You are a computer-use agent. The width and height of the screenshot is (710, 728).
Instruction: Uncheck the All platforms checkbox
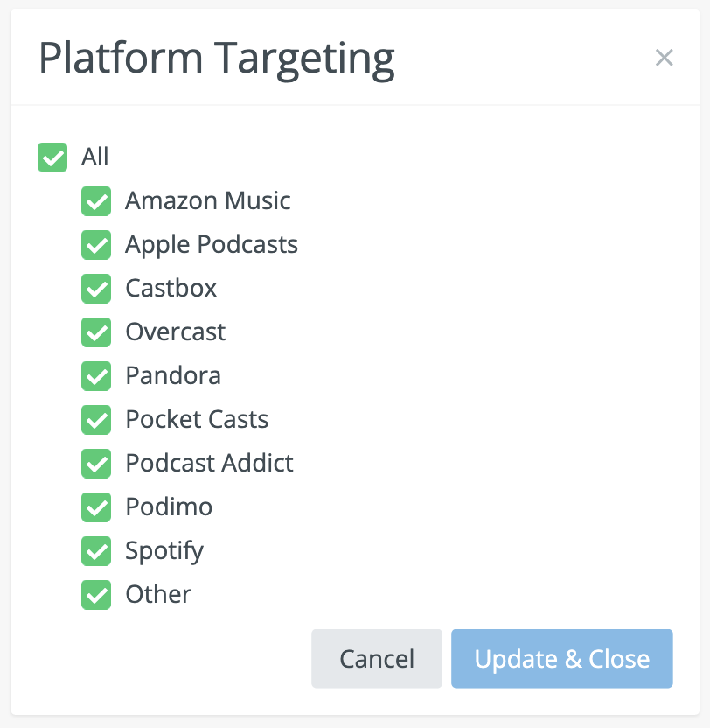(x=52, y=157)
